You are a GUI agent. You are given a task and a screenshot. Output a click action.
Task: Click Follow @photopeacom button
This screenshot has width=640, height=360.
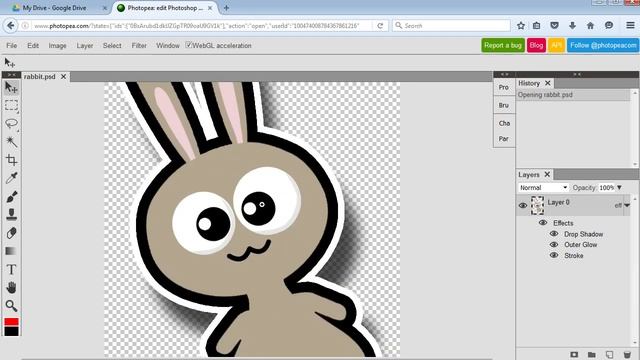click(x=603, y=45)
